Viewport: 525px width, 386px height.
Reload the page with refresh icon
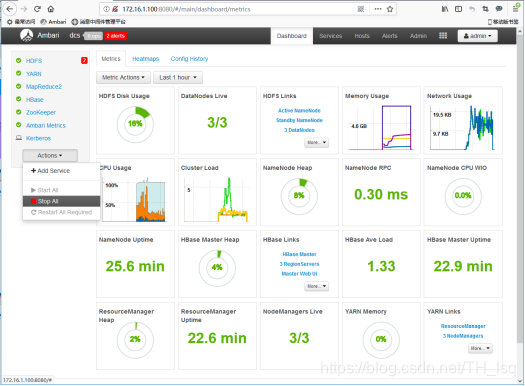[37, 9]
